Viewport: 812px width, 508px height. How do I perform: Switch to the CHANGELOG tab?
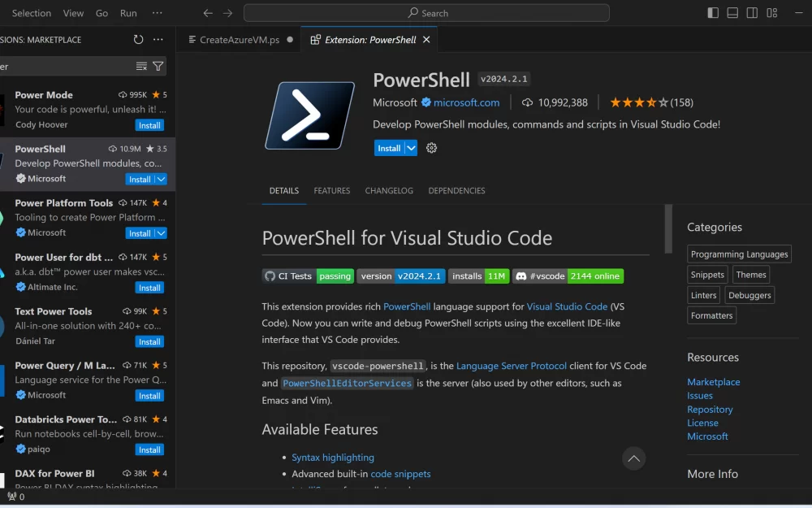(389, 191)
